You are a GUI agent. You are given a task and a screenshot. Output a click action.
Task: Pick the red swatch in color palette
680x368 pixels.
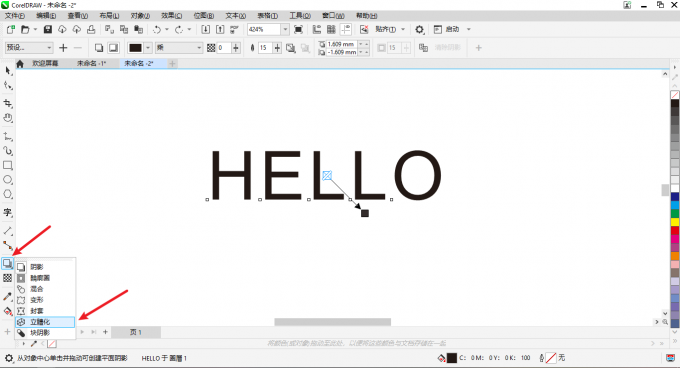coord(675,231)
